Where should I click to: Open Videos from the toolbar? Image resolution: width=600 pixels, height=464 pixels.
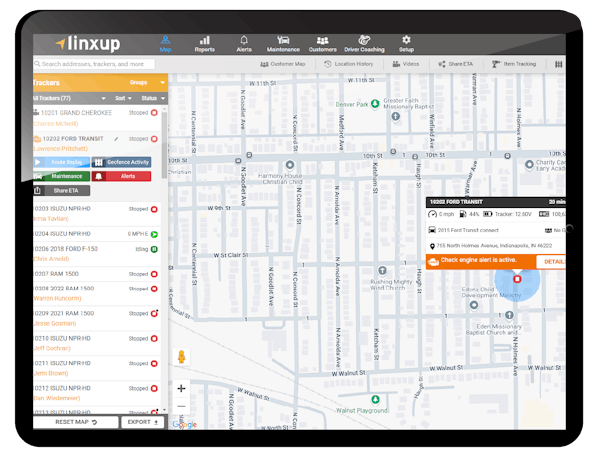coord(406,64)
